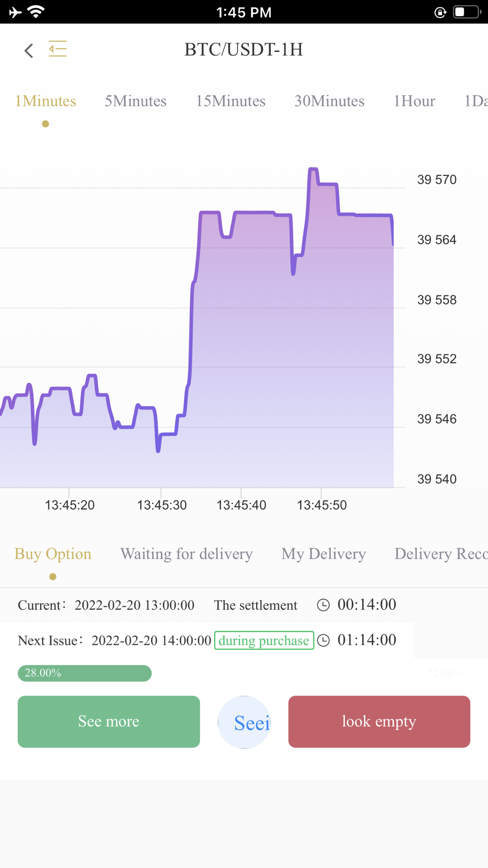Select the 1Minutes chart interval
488x868 pixels.
tap(45, 101)
